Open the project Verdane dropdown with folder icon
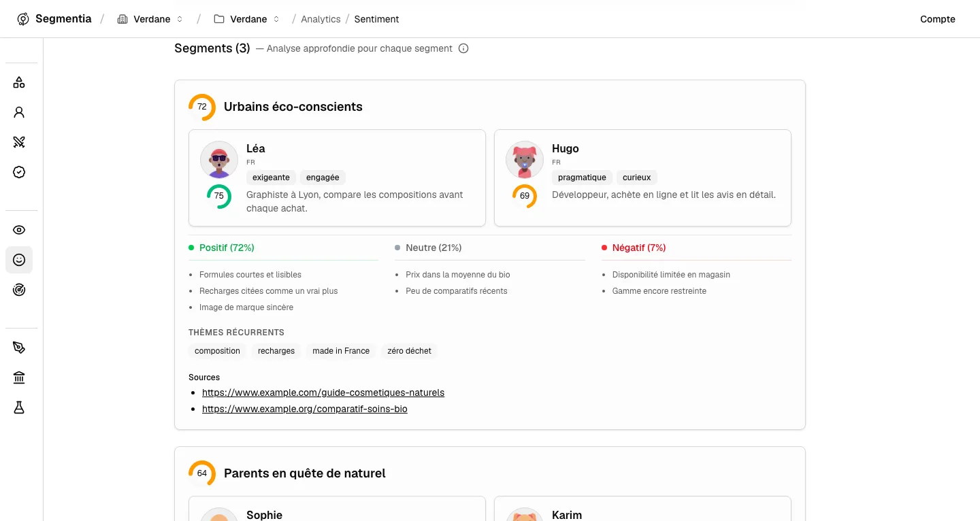The image size is (980, 521). point(247,19)
